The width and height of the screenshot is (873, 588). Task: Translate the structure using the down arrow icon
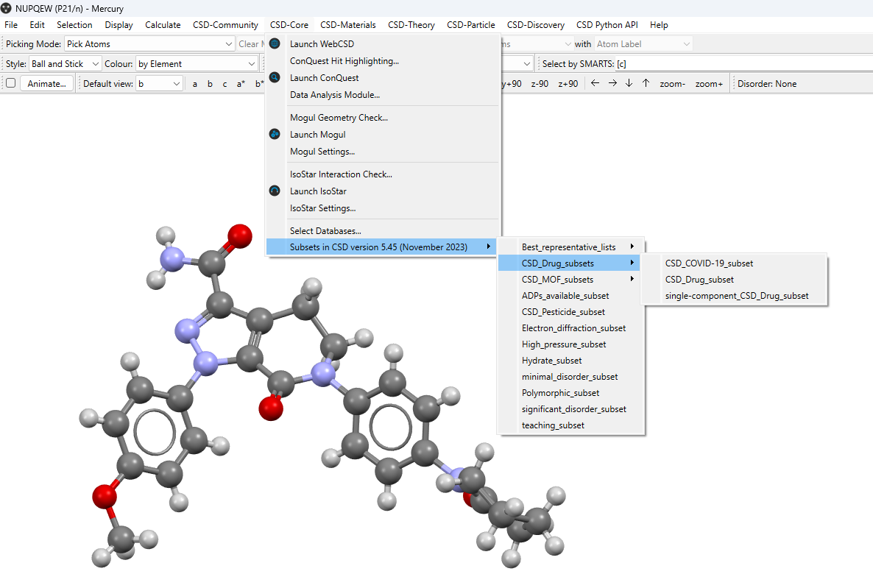click(629, 83)
